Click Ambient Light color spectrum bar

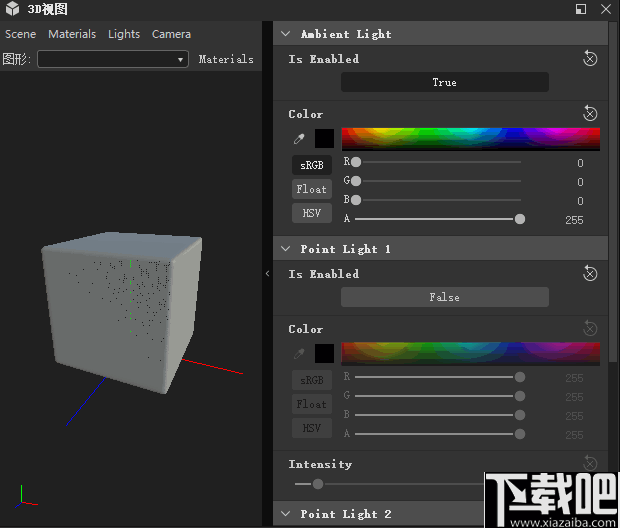pos(471,139)
